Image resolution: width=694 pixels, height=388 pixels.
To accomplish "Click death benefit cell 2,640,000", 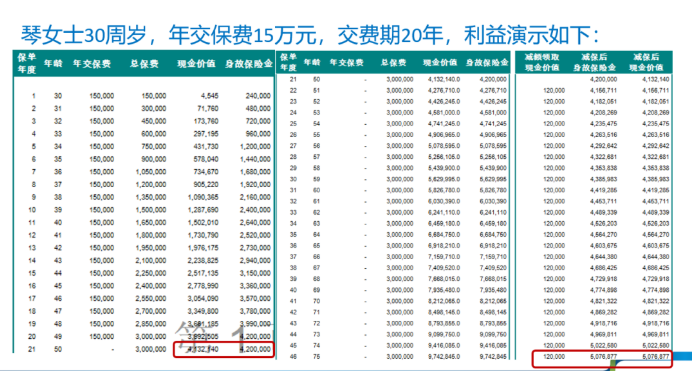I will point(255,223).
